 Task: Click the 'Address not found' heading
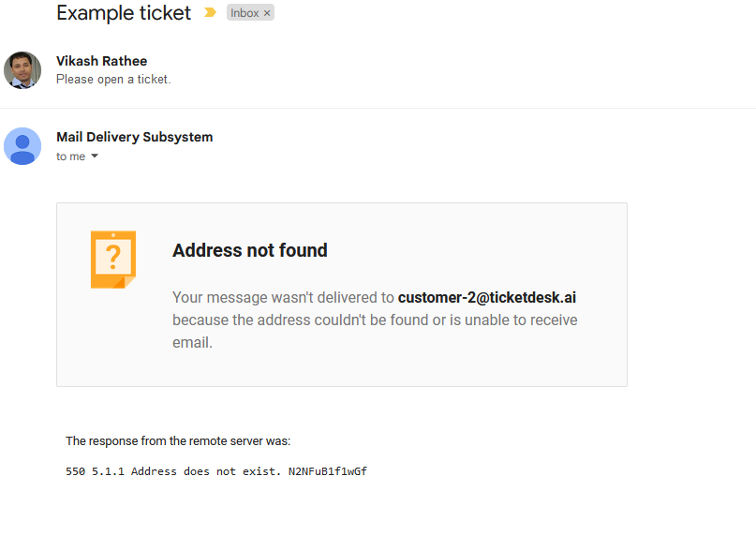pyautogui.click(x=250, y=250)
